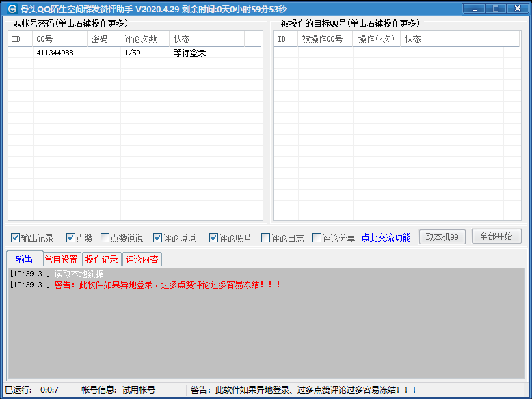The width and height of the screenshot is (532, 399).
Task: Click the 取本机QQ button
Action: pyautogui.click(x=442, y=237)
